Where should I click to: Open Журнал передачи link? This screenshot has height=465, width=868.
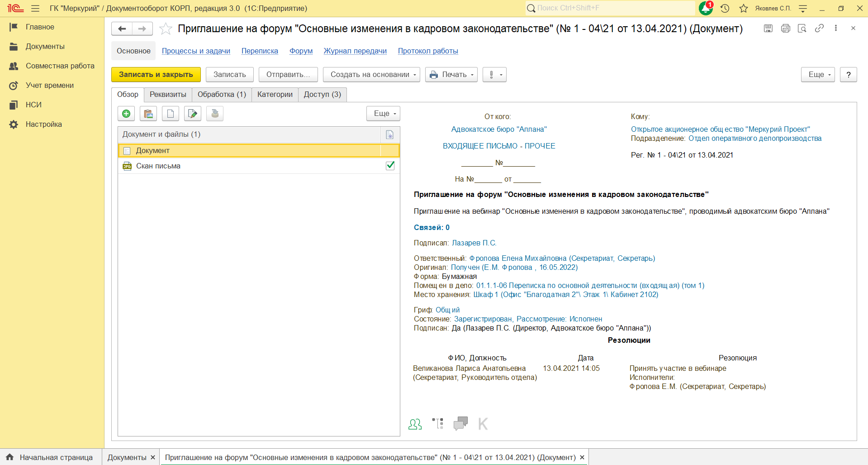355,51
